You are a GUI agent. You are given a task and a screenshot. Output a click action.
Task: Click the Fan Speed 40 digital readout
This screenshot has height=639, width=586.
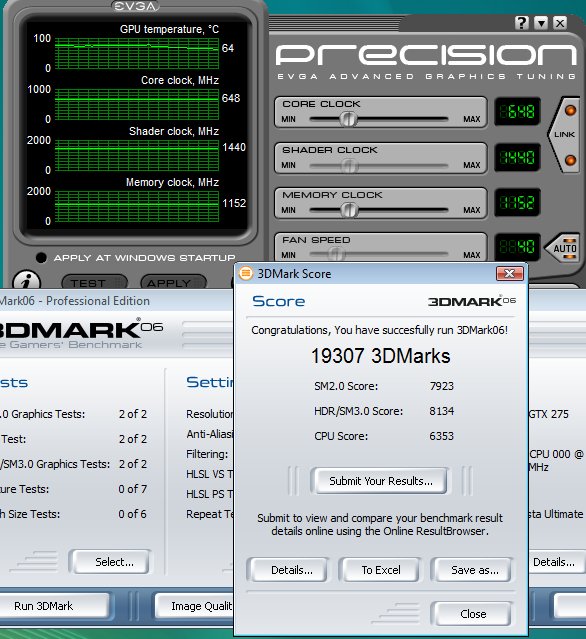(517, 247)
